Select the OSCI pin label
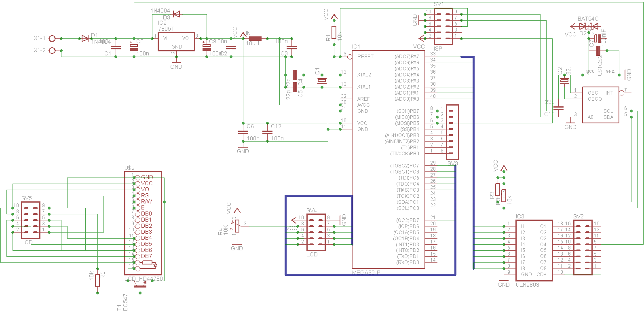This screenshot has width=644, height=313. click(x=594, y=93)
